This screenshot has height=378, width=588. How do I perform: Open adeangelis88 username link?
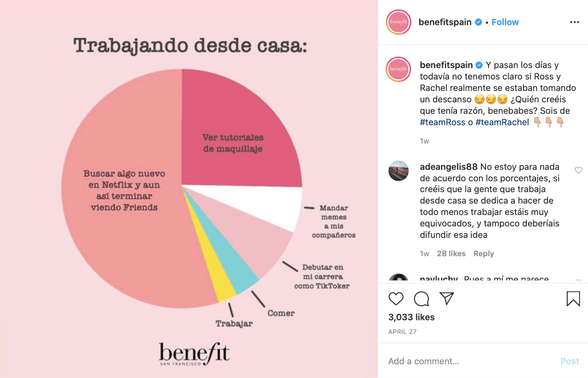point(448,167)
